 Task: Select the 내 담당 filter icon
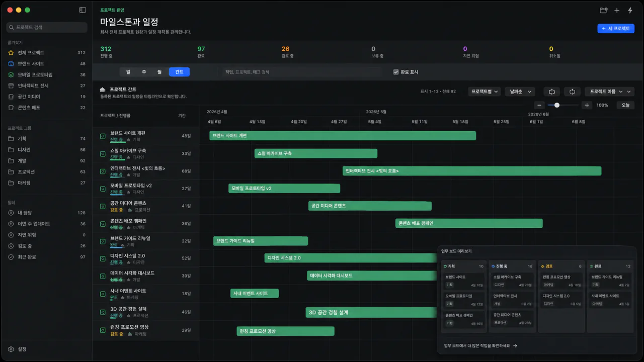tap(11, 213)
